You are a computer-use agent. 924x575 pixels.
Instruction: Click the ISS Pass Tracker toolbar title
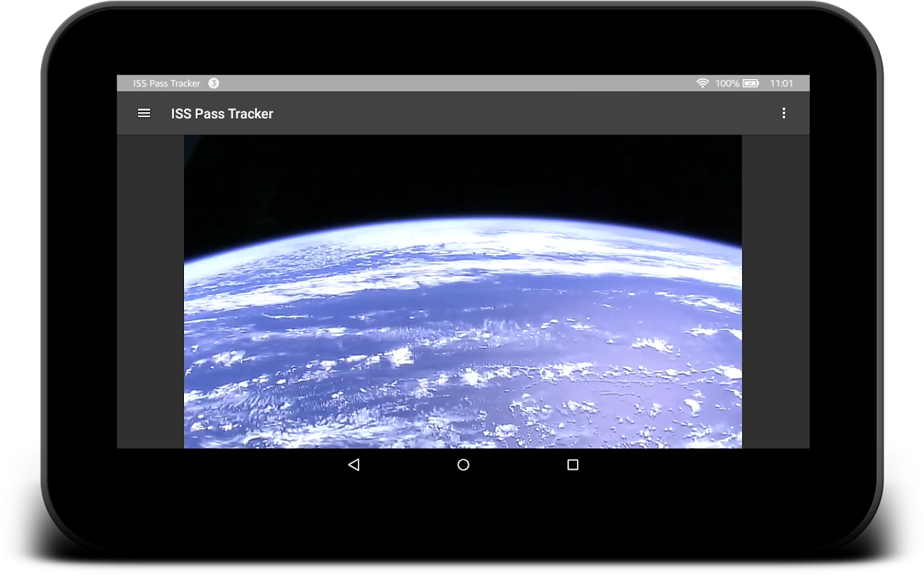(x=222, y=114)
